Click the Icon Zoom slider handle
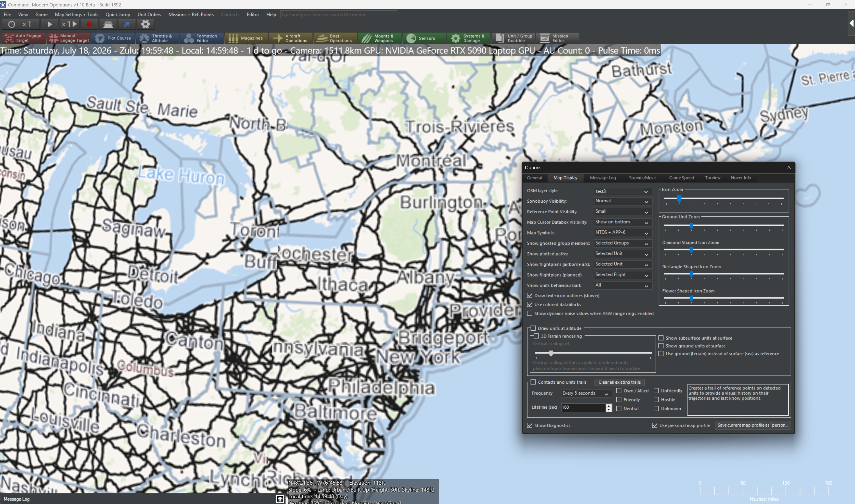855x504 pixels. [679, 199]
